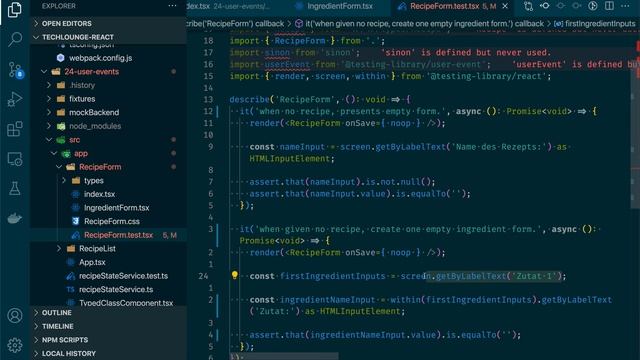Close the RecipeForm.test.tsx tab

pyautogui.click(x=505, y=6)
